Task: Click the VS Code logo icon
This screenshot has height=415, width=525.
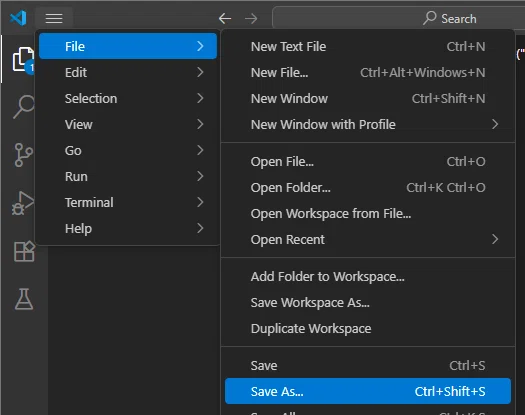Action: (x=18, y=18)
